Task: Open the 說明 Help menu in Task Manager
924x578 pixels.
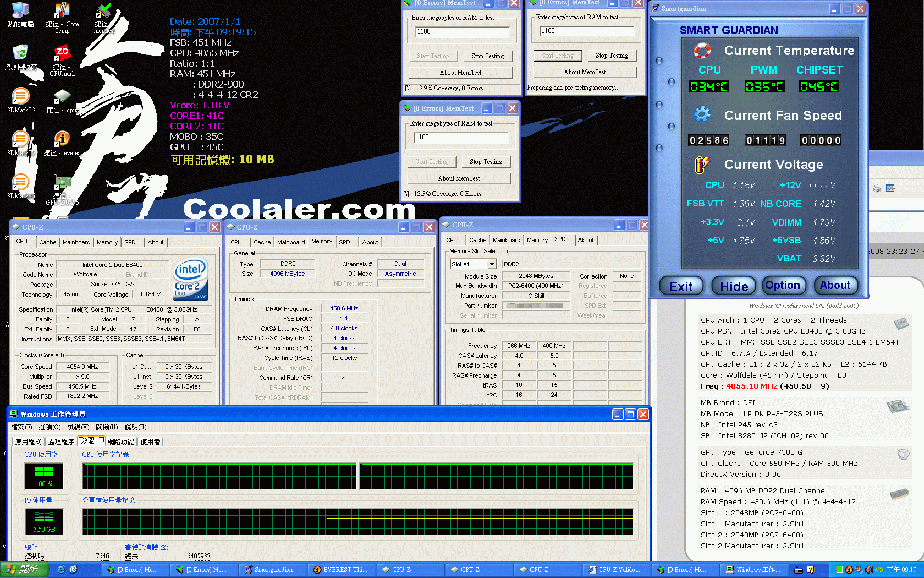Action: pyautogui.click(x=135, y=427)
